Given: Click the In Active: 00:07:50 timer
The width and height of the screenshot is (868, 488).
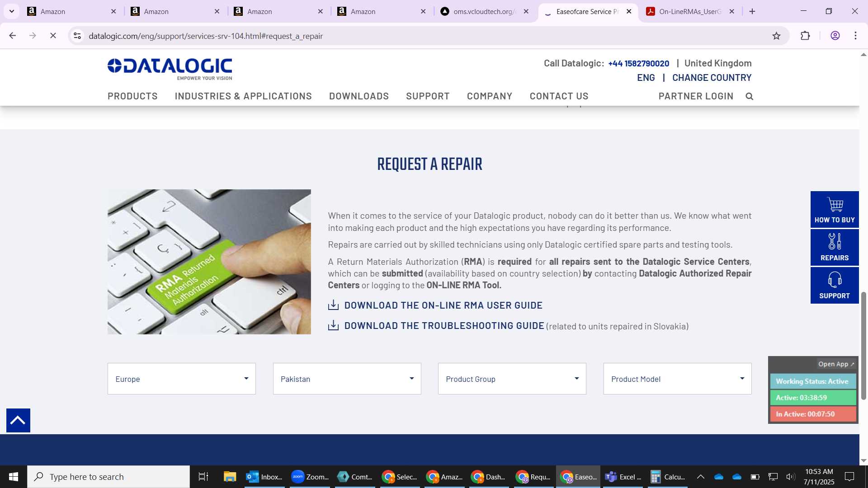Looking at the screenshot, I should point(813,414).
